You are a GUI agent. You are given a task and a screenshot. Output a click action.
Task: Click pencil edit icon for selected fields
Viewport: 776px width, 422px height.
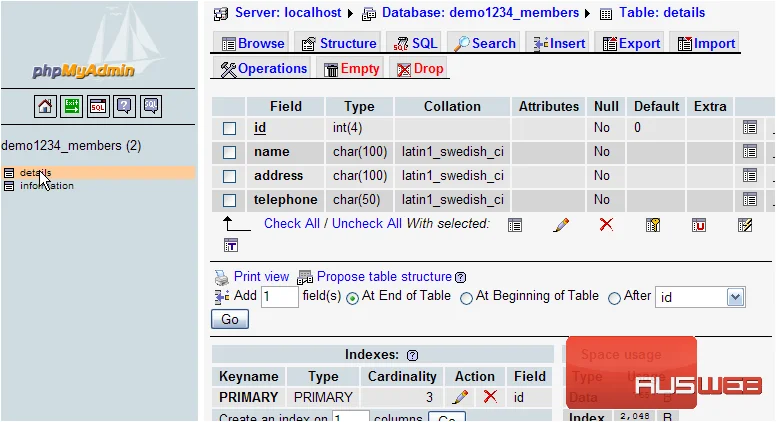pyautogui.click(x=561, y=225)
